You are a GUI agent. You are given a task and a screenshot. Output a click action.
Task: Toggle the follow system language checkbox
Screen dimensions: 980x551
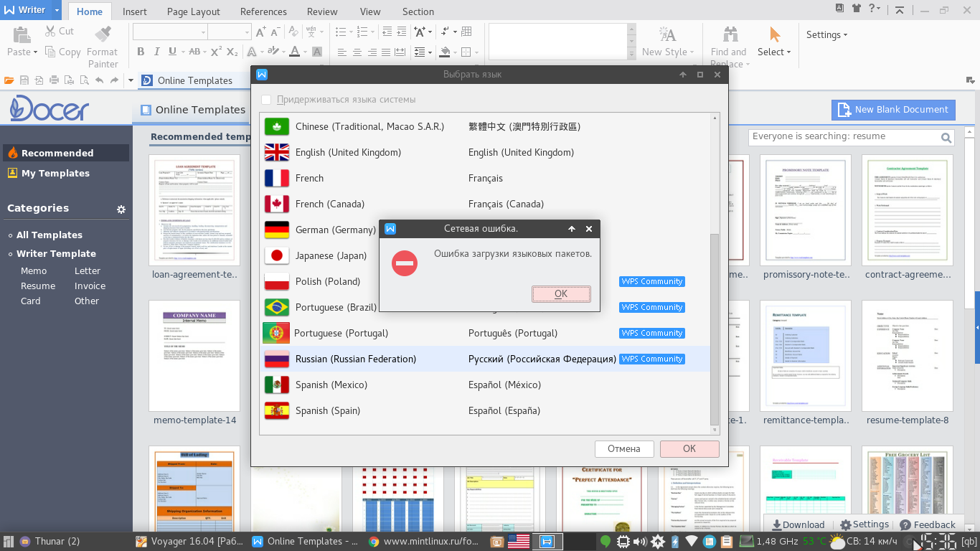point(266,100)
